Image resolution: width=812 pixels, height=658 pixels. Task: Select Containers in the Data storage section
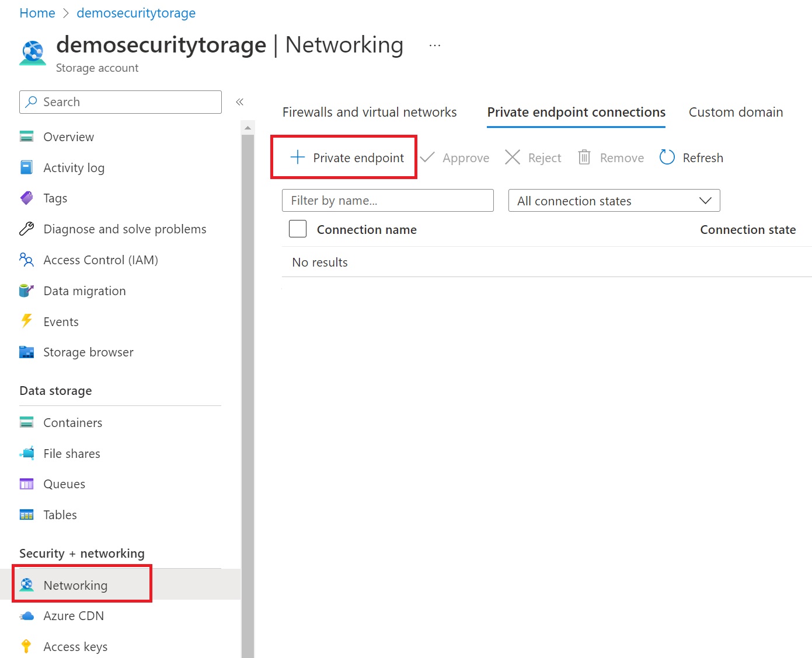[72, 422]
